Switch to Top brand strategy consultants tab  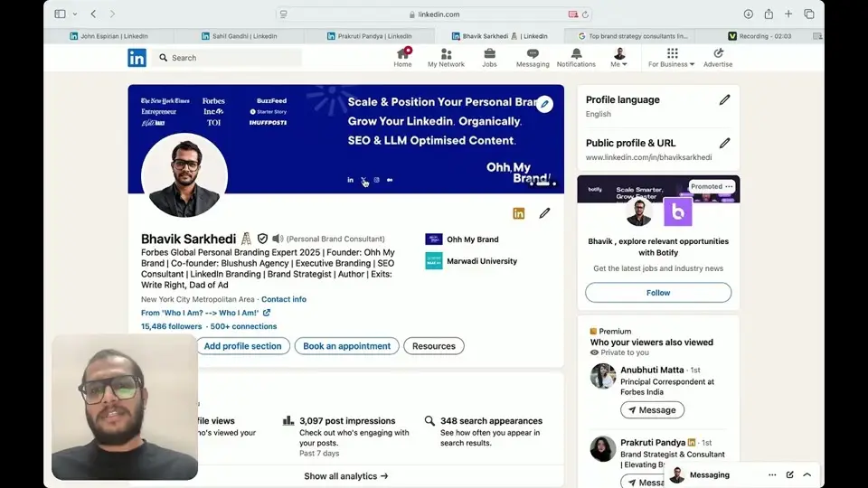632,36
